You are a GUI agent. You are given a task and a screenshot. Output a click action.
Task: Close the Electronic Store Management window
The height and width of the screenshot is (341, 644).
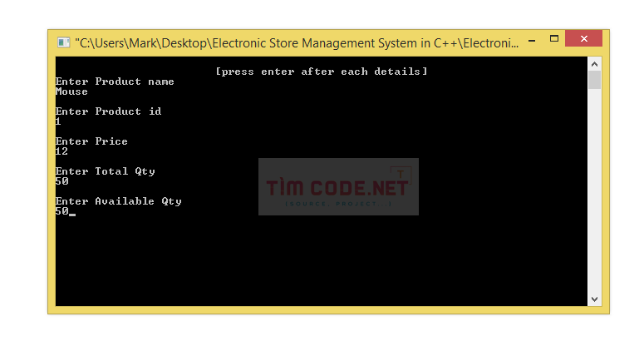(583, 38)
